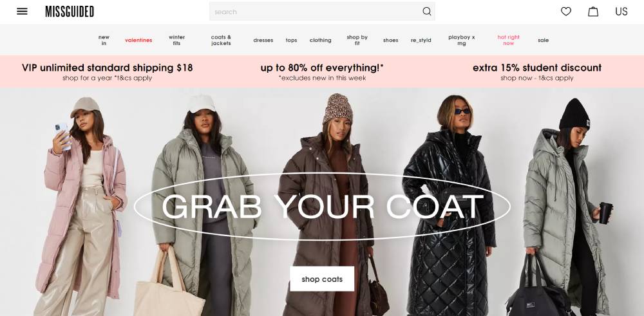
Task: Open the US country selector
Action: click(x=621, y=12)
